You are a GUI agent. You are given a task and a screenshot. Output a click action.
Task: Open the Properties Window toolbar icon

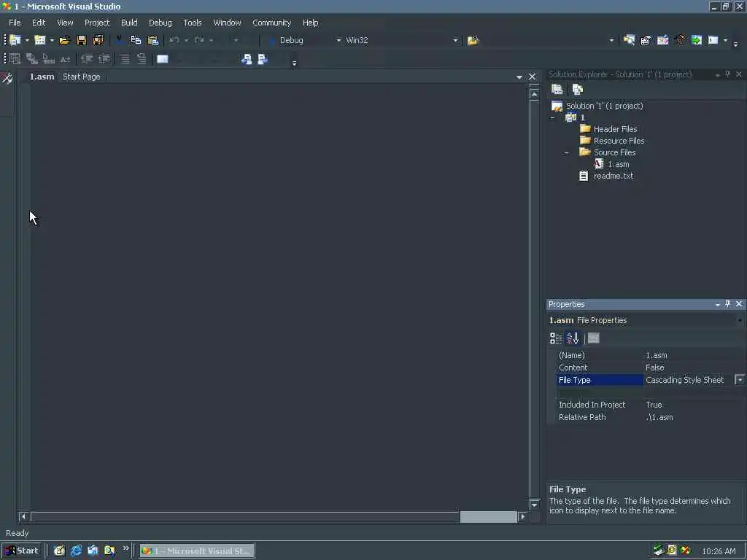(x=646, y=41)
